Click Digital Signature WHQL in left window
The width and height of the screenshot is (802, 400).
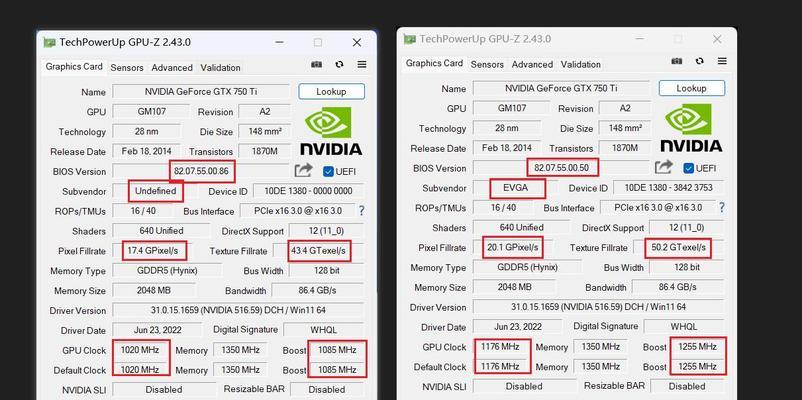click(x=324, y=330)
